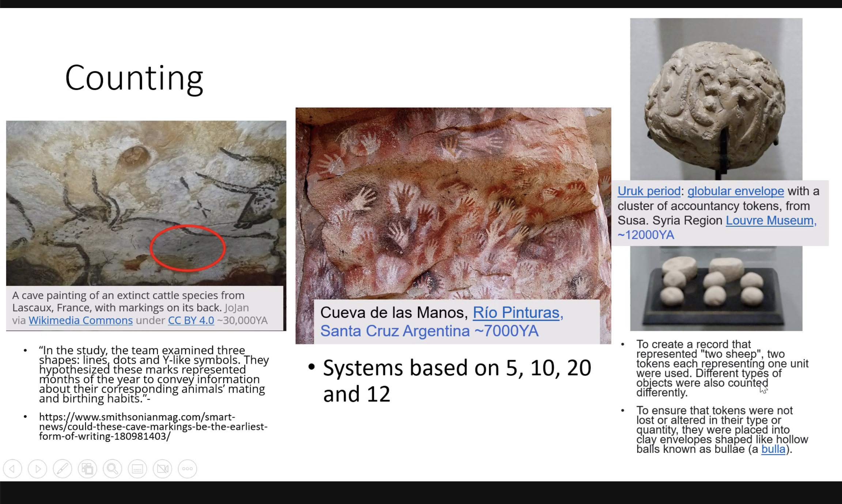The height and width of the screenshot is (504, 842).
Task: Advance to next slide arrow
Action: tap(37, 469)
